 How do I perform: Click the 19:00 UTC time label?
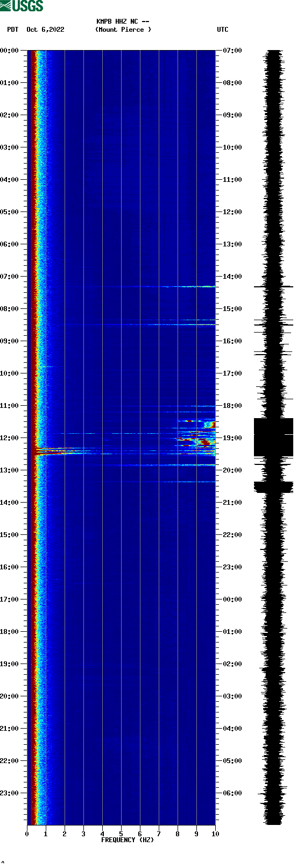tap(232, 438)
